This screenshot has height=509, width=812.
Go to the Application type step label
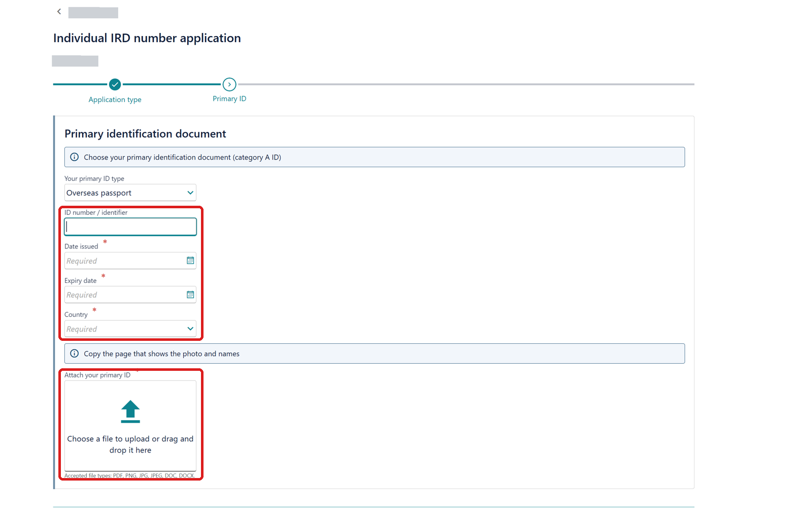coord(115,100)
